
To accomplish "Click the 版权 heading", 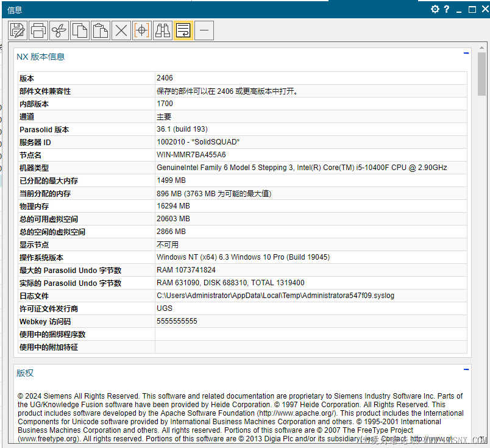I will (x=25, y=373).
